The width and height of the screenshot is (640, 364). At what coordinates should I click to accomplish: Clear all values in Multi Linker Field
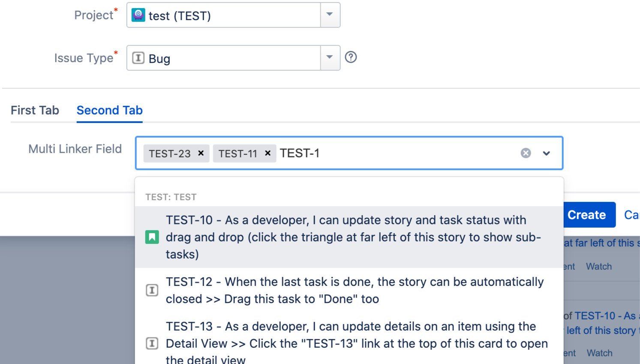[x=526, y=153]
